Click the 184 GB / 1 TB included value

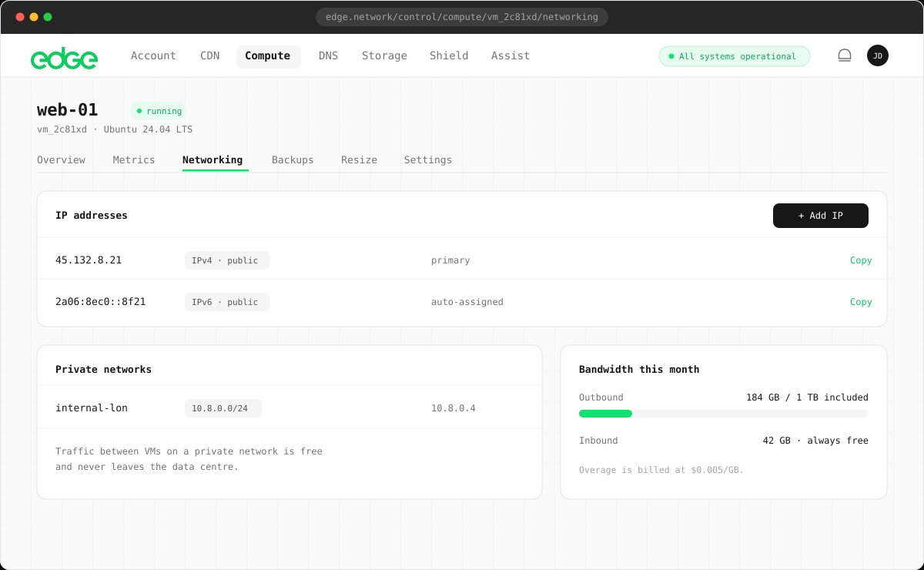point(807,397)
